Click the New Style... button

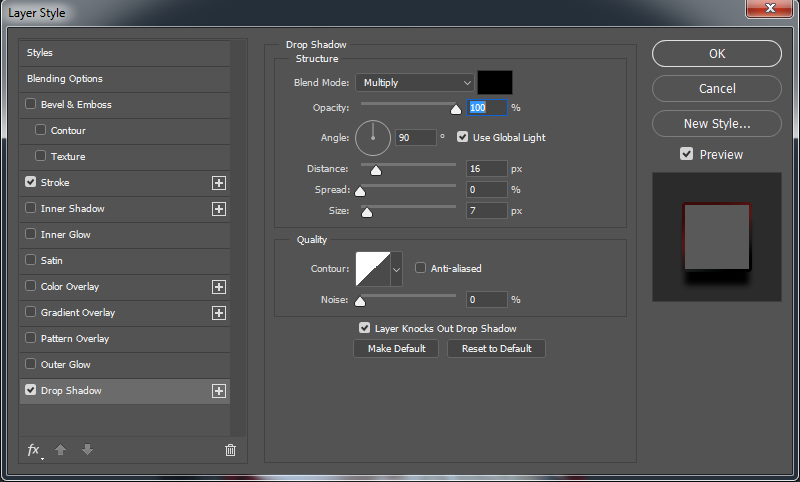pos(717,124)
